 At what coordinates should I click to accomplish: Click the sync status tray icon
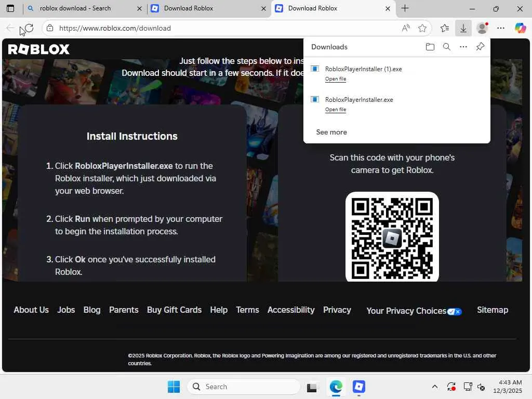point(451,387)
